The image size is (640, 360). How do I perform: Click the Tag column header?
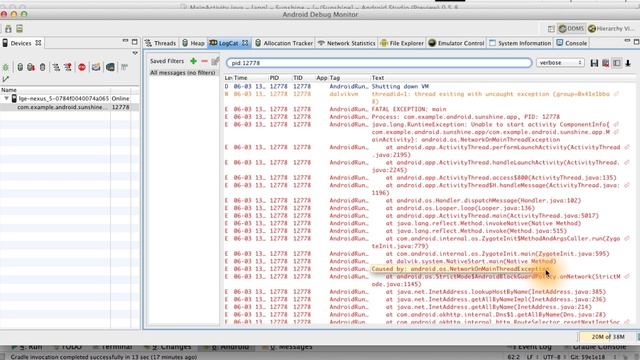pos(335,78)
